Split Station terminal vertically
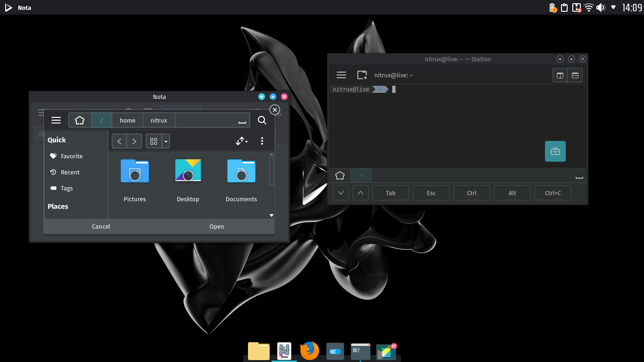 (560, 75)
